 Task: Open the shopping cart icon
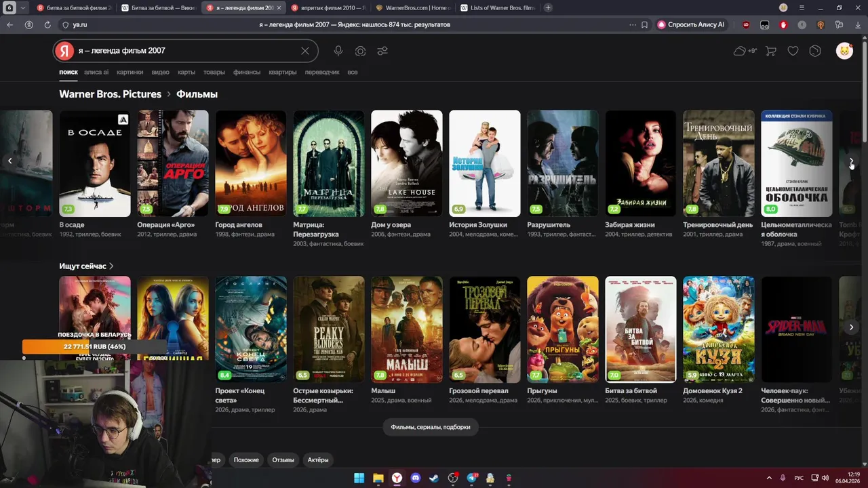[x=771, y=51]
